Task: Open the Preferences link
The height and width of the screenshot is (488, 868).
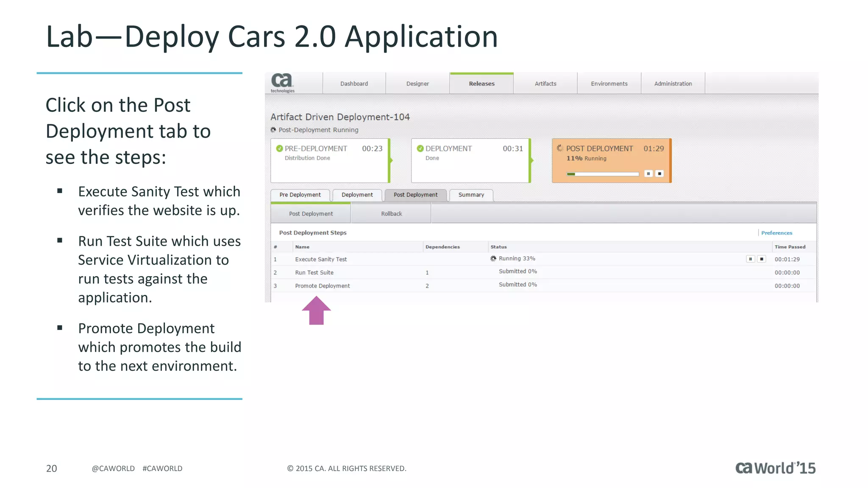Action: tap(776, 233)
